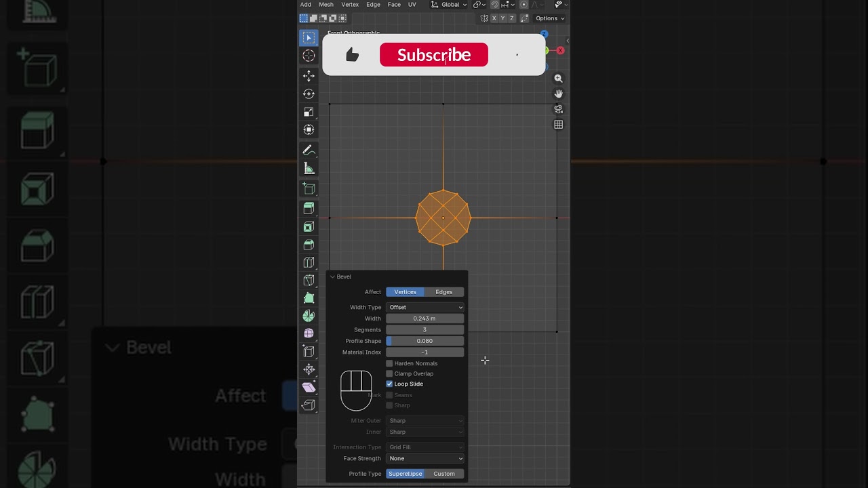Select Superellipse profile type
Viewport: 868px width, 488px height.
coord(406,474)
